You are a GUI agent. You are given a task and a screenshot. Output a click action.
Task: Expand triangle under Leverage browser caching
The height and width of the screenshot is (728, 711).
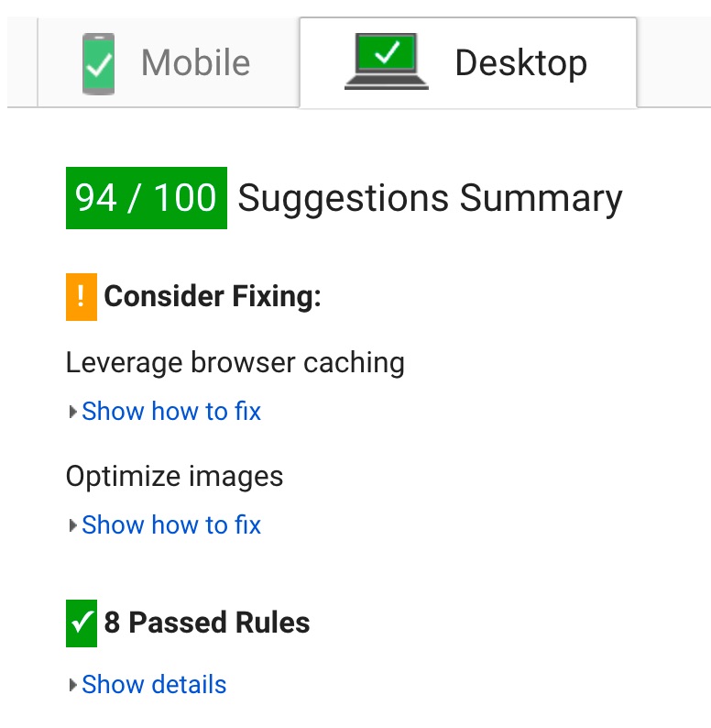coord(73,413)
